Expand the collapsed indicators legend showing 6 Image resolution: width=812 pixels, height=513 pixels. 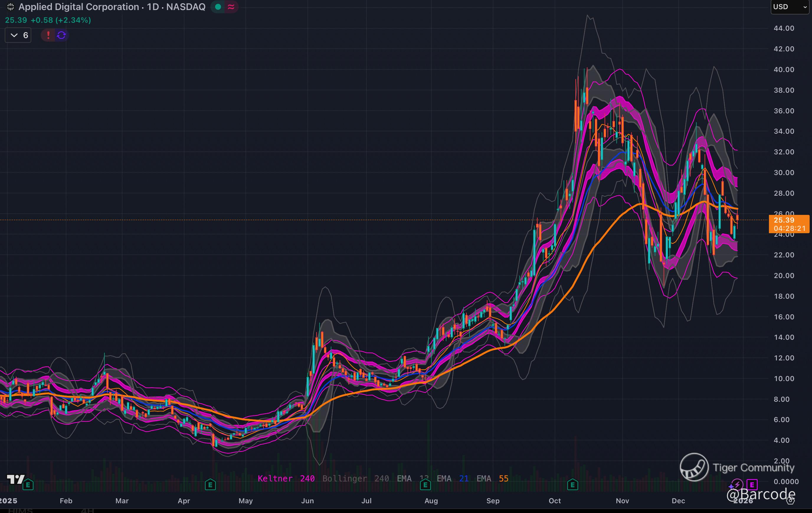pos(18,35)
